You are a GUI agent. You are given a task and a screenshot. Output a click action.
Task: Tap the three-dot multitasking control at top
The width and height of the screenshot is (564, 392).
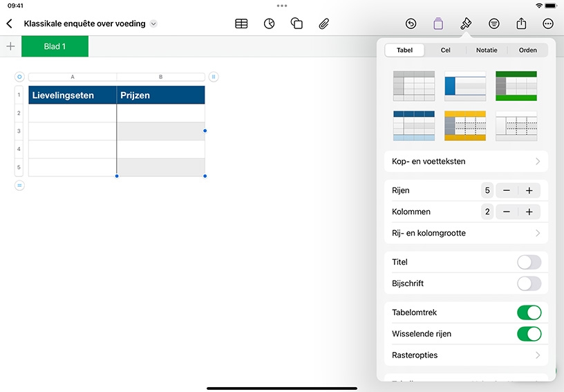[282, 6]
